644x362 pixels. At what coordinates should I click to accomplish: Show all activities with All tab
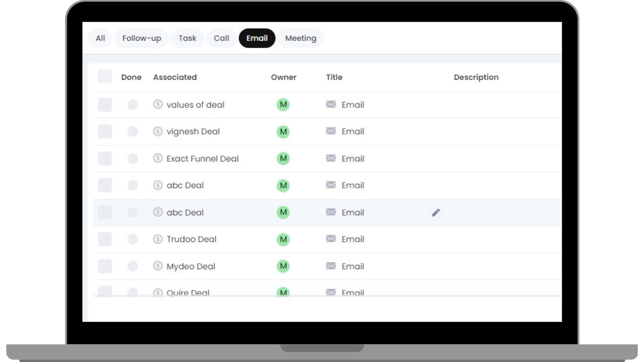[100, 38]
